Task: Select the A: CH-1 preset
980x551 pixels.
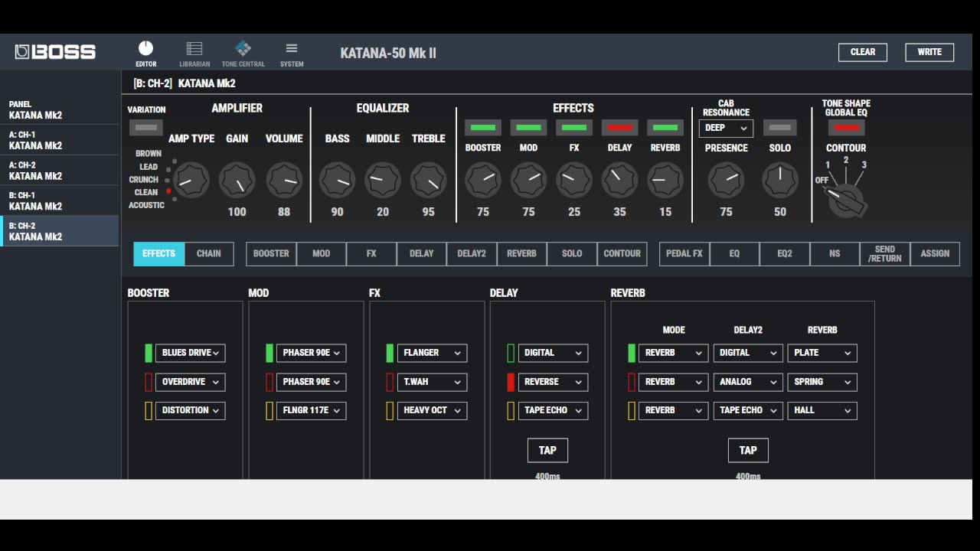Action: [x=59, y=140]
